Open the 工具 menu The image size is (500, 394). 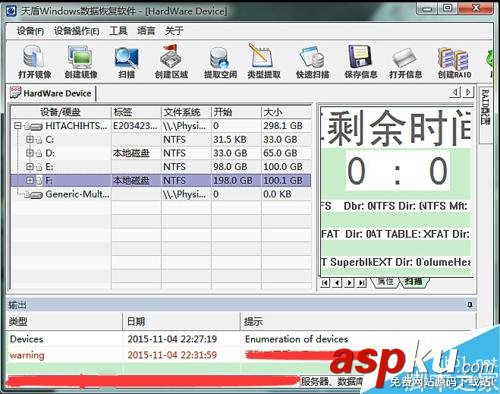[x=118, y=31]
